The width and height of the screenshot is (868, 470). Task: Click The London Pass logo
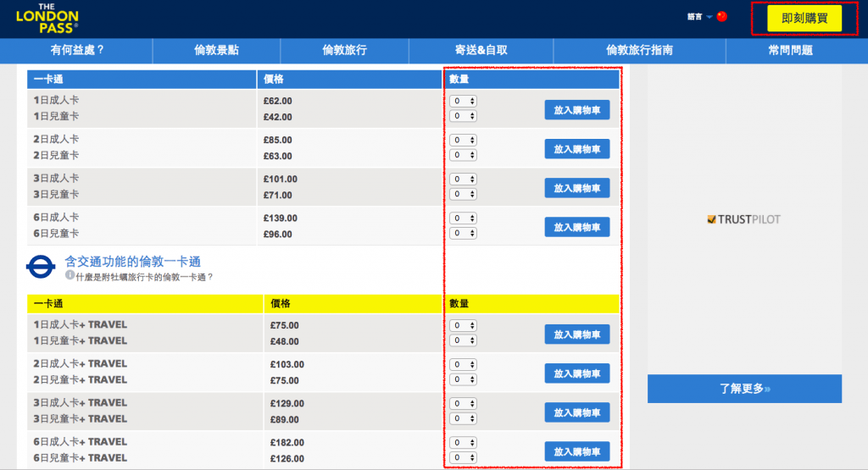tap(47, 19)
